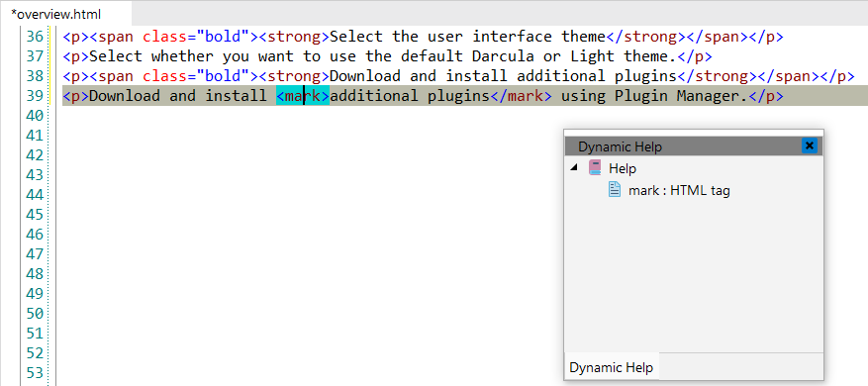Select the *overview.html editor tab
868x386 pixels.
[x=66, y=14]
